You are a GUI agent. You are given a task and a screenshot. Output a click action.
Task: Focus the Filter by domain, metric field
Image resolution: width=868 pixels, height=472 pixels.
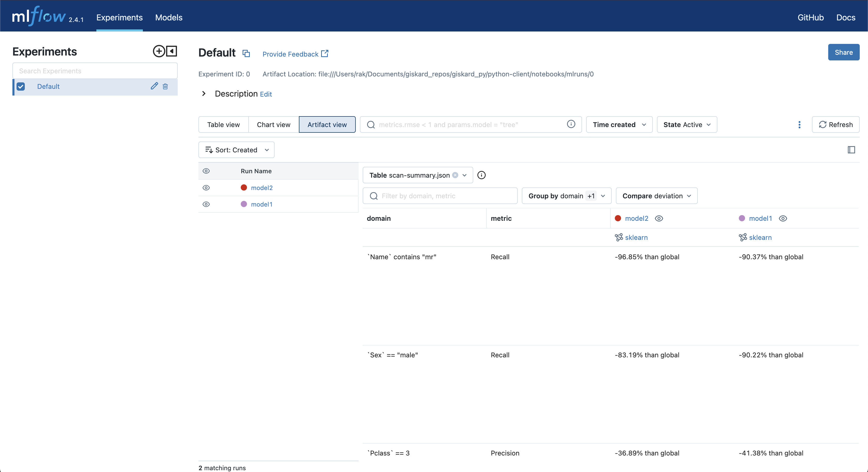coord(440,196)
